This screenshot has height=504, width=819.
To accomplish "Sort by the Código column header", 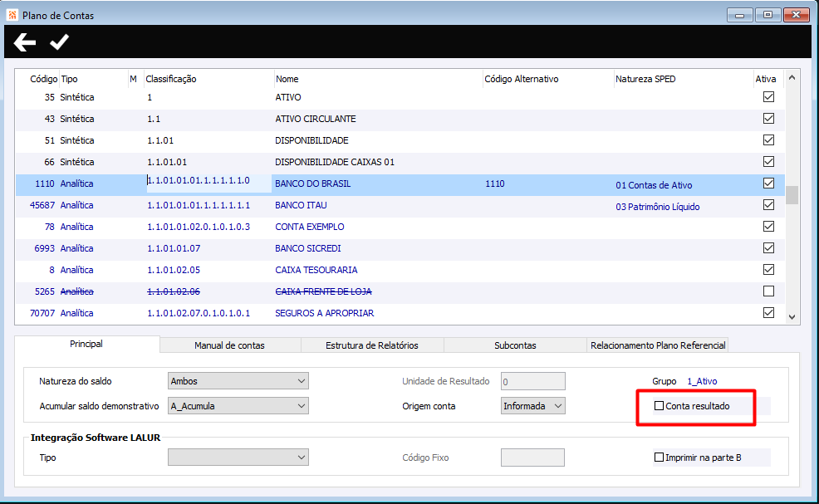I will [43, 79].
